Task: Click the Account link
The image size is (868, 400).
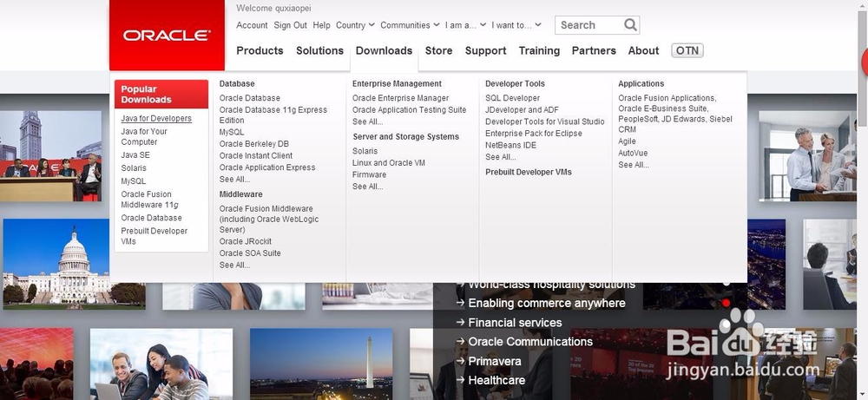Action: coord(252,25)
